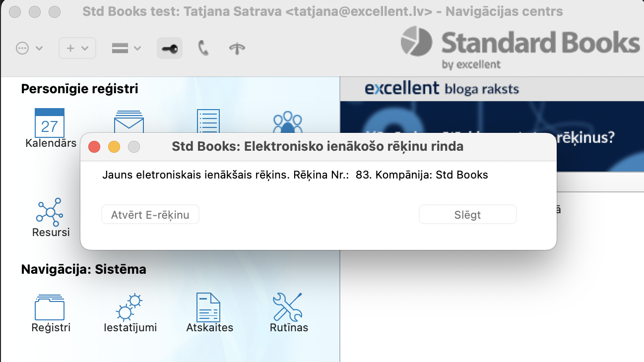This screenshot has width=644, height=362.
Task: Click the umbrella-shaped toolbar icon
Action: (237, 48)
